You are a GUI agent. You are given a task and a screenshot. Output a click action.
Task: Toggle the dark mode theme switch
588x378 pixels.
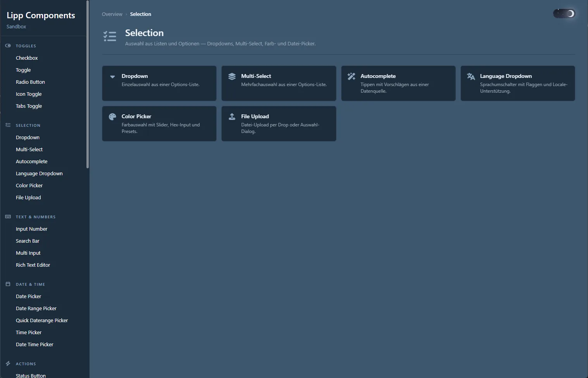(564, 14)
